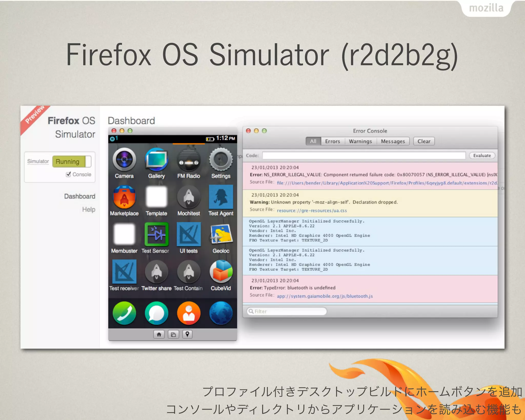Click the Filter search field
525x420 pixels.
[287, 311]
